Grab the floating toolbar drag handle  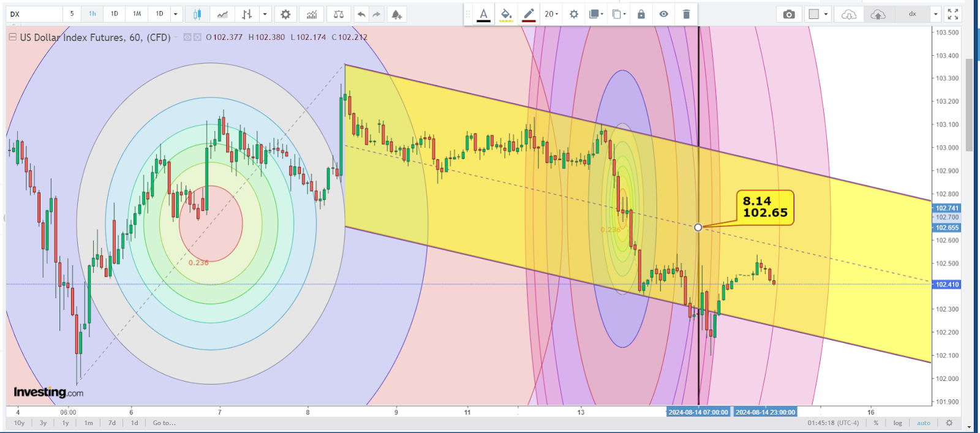pyautogui.click(x=468, y=14)
